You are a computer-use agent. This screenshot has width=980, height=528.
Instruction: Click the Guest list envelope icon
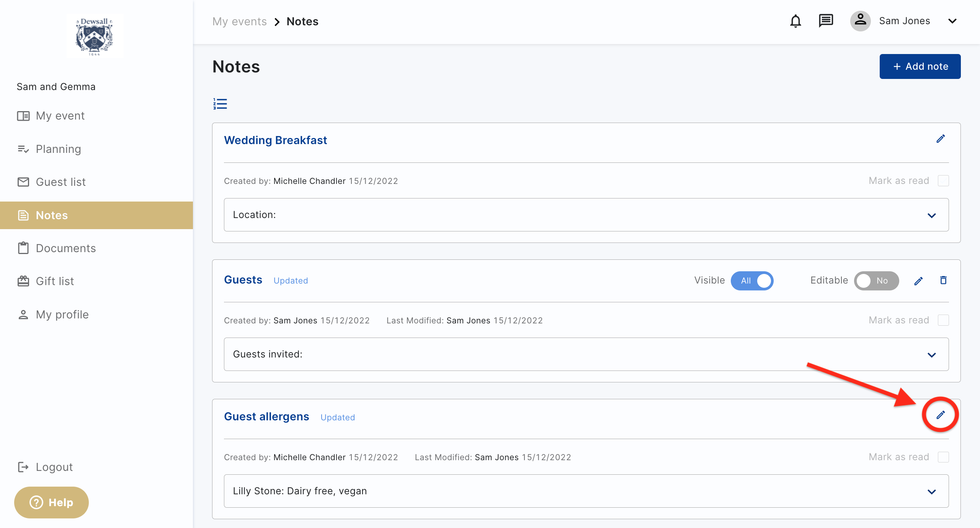point(23,182)
